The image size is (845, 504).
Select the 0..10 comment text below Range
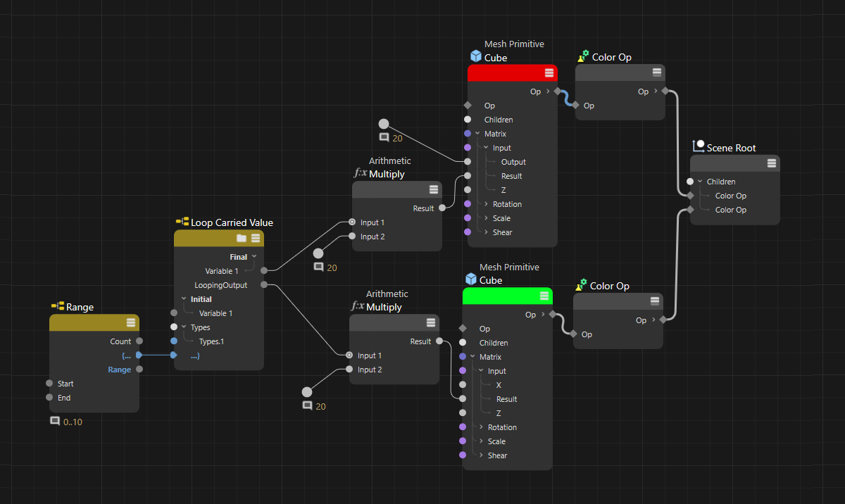coord(73,422)
